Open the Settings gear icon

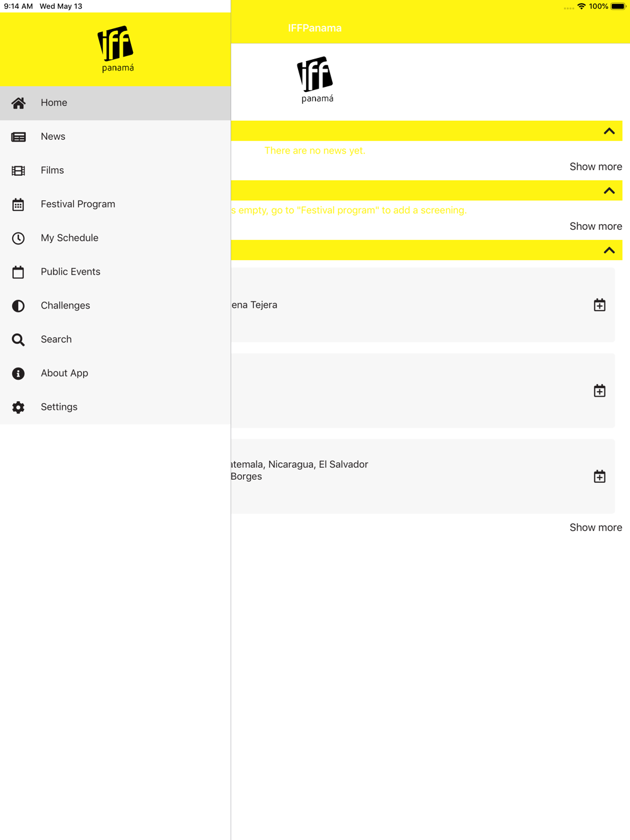point(18,407)
